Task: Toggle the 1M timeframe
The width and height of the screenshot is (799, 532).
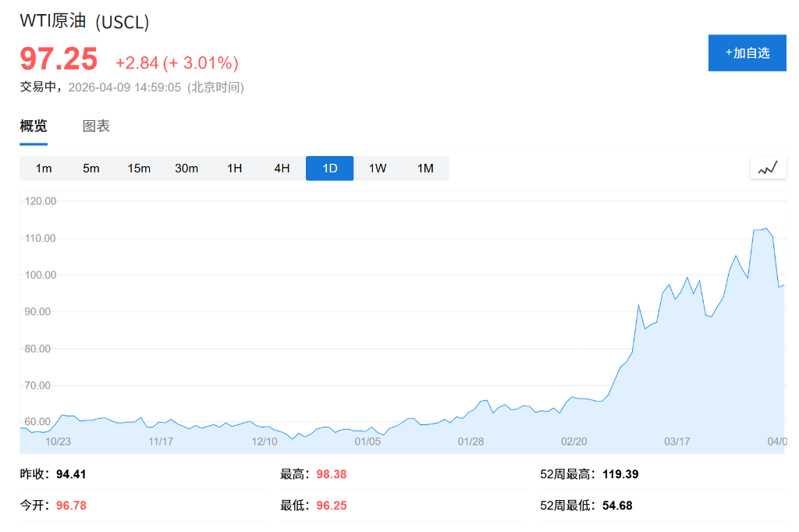Action: click(x=425, y=168)
